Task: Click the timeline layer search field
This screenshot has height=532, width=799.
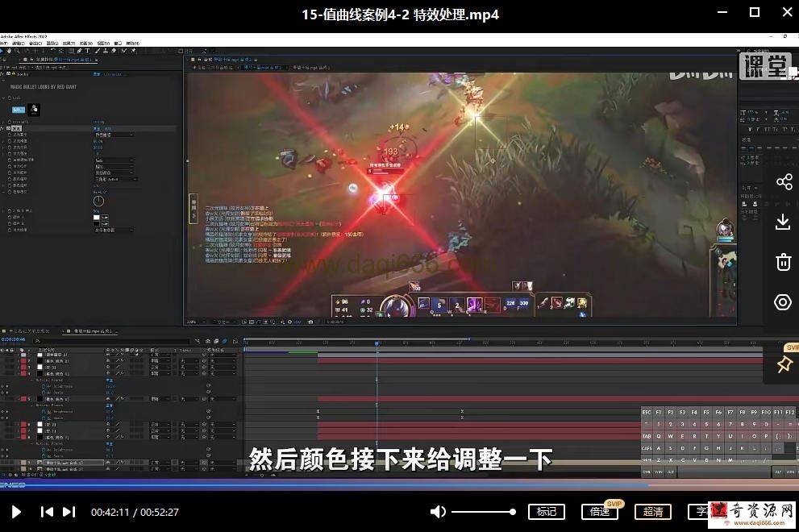Action: [x=112, y=341]
